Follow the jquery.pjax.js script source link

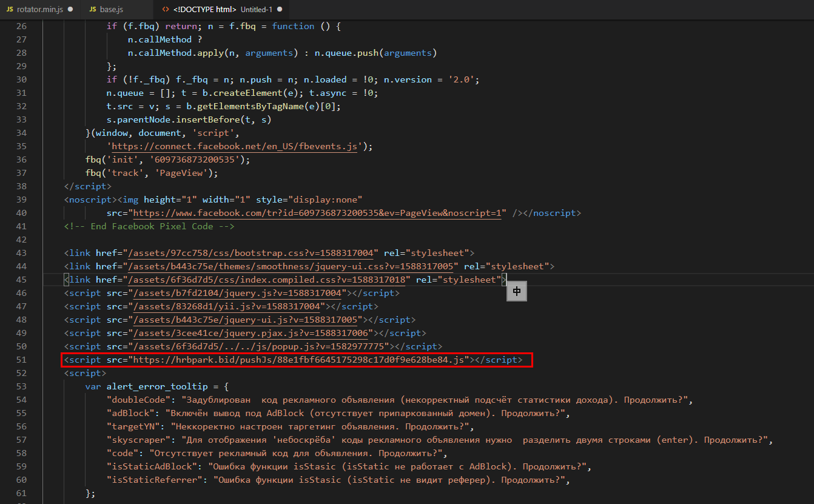(x=251, y=333)
